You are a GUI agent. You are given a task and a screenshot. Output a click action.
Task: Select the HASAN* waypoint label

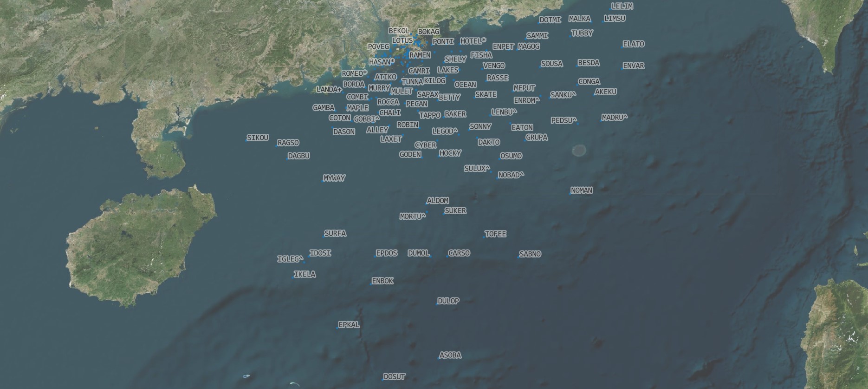pos(382,62)
